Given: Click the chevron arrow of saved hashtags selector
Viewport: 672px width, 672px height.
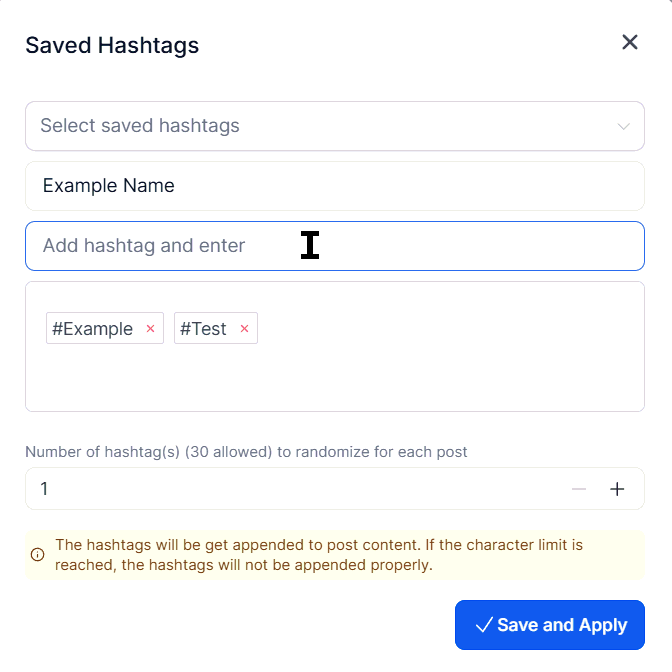Looking at the screenshot, I should [x=624, y=127].
